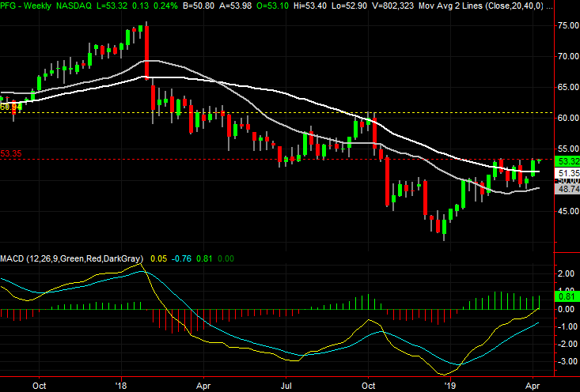The height and width of the screenshot is (392, 580).
Task: Click the Jul label on time axis
Action: pos(286,386)
